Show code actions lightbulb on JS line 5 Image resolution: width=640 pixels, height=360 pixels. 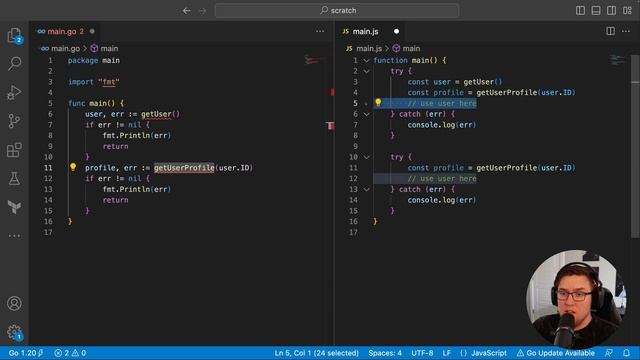(x=378, y=102)
